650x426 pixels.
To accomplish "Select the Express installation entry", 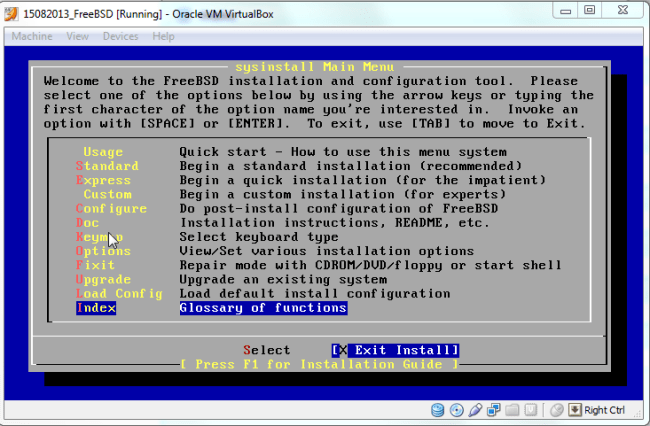I will point(103,180).
